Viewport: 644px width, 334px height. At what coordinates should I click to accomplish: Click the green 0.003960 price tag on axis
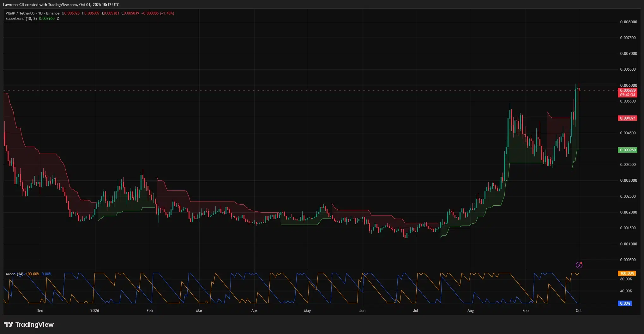click(x=628, y=150)
